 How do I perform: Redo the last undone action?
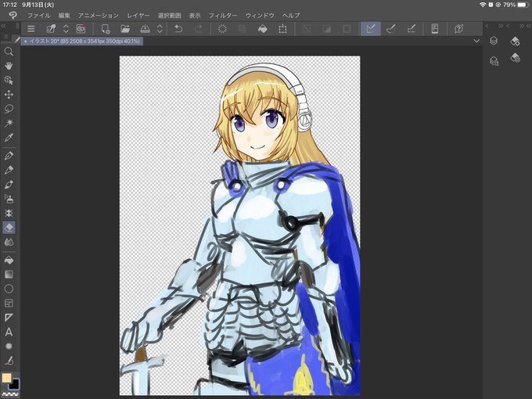click(199, 29)
